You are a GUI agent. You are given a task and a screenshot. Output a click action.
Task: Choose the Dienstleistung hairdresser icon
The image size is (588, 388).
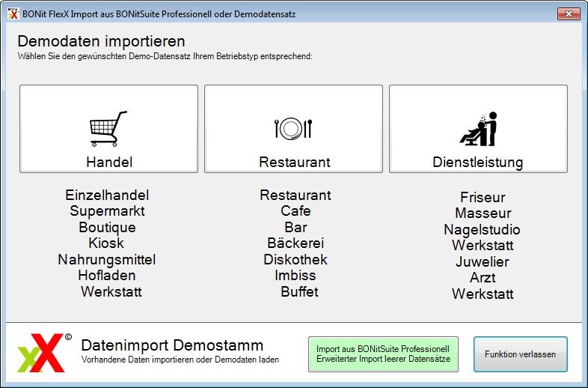478,128
